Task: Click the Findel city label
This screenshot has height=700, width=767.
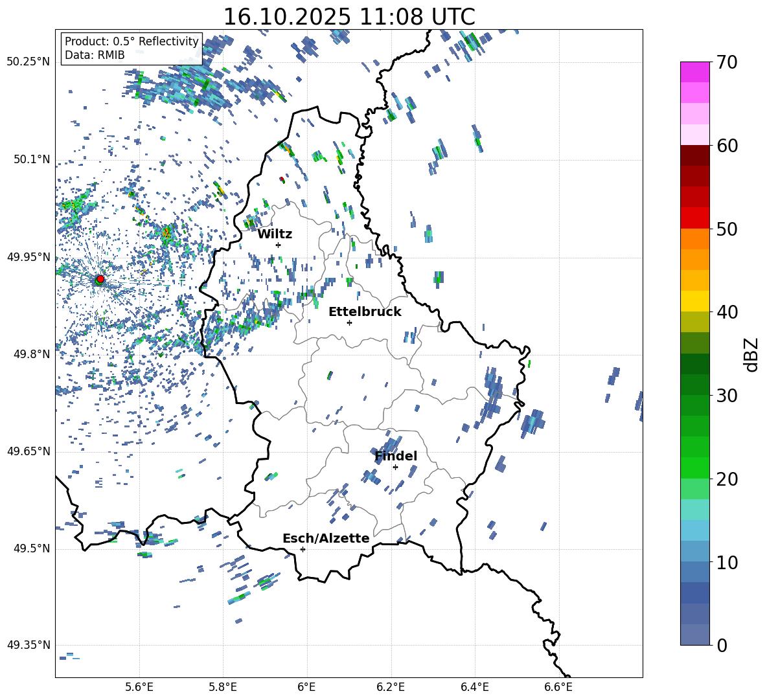Action: pyautogui.click(x=396, y=456)
